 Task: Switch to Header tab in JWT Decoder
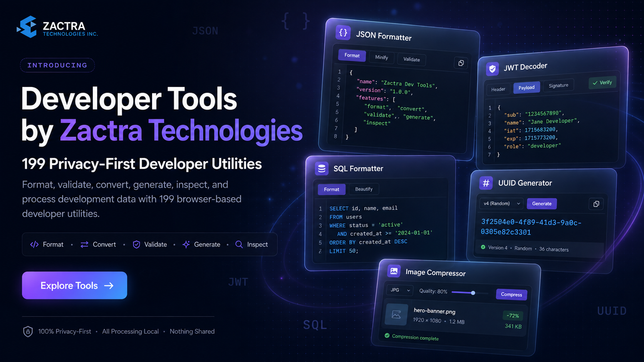point(498,89)
